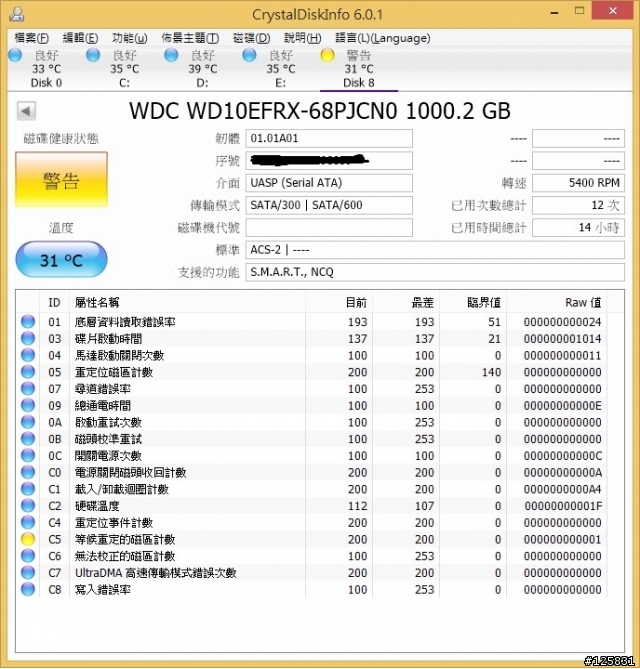
Task: Click the status icon for attribute C6
Action: (28, 556)
